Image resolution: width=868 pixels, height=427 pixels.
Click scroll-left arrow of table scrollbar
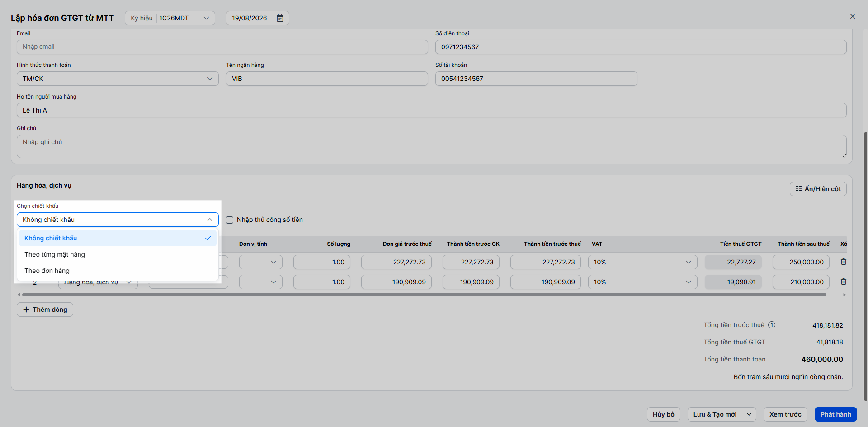point(19,295)
